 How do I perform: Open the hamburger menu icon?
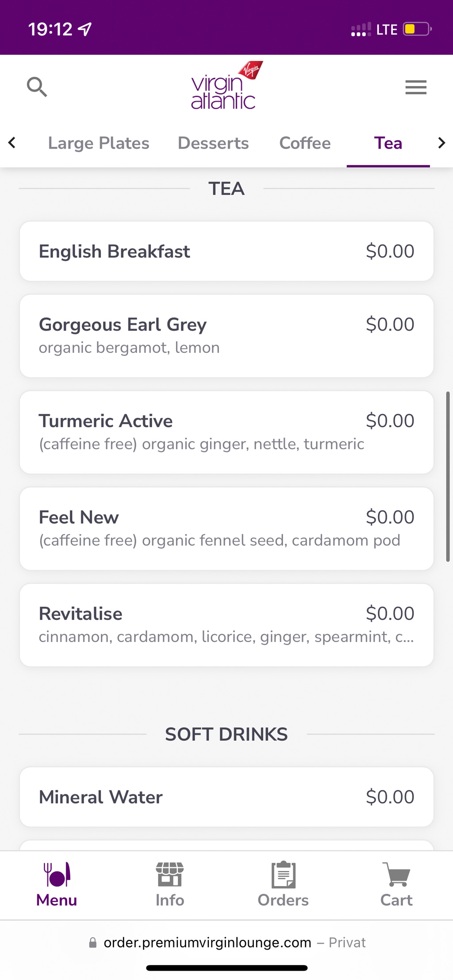(416, 87)
